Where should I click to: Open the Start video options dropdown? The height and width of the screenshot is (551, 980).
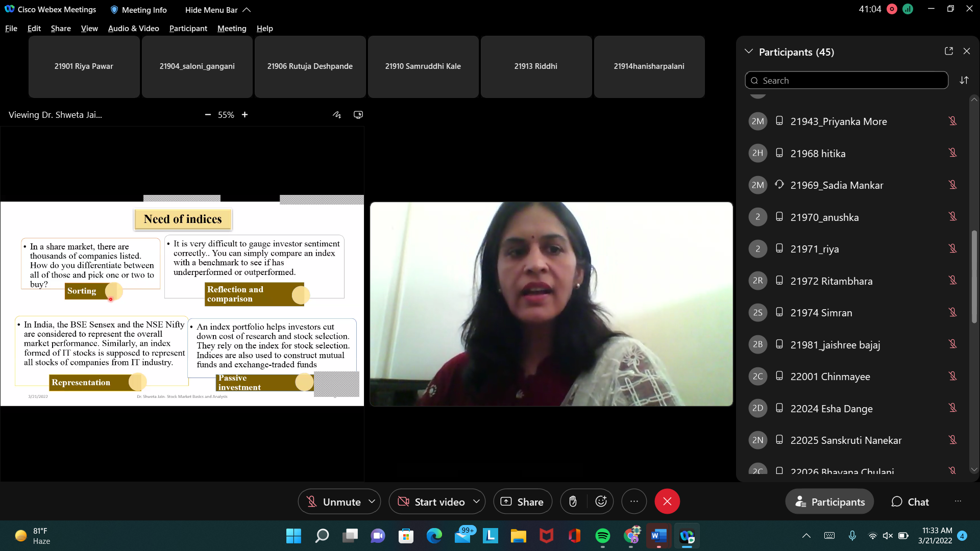(x=476, y=502)
